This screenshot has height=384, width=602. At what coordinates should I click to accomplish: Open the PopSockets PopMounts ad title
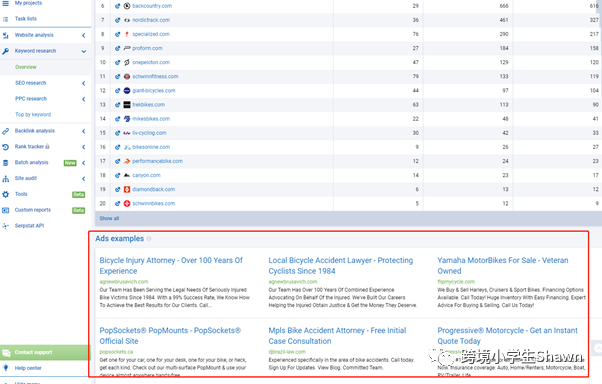(170, 336)
